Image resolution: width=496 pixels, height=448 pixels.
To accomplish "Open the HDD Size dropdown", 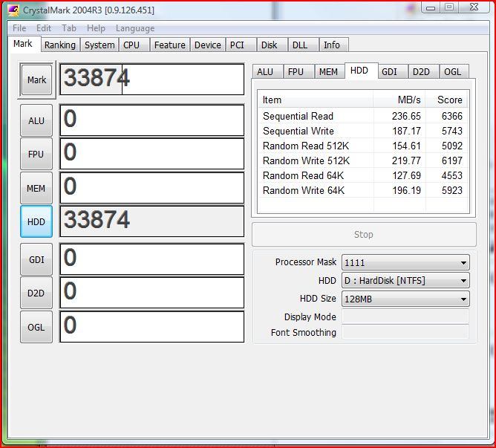I will [x=405, y=299].
